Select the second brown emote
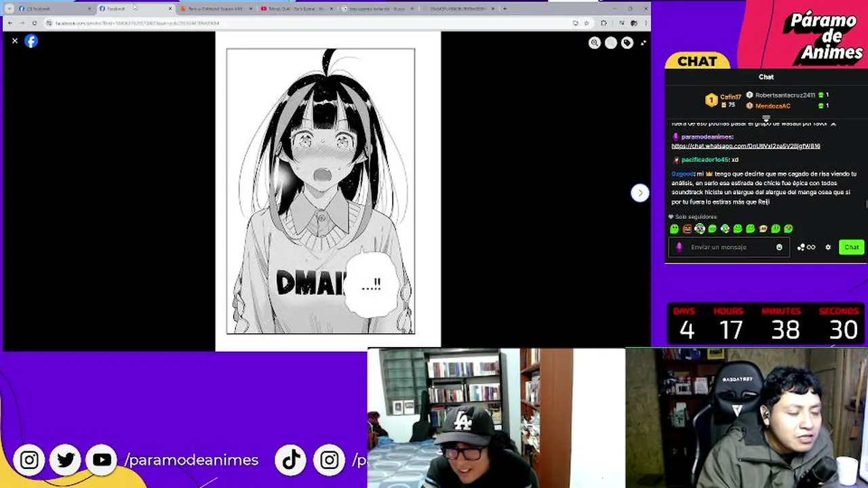Screen dimensions: 868x488 coord(687,229)
